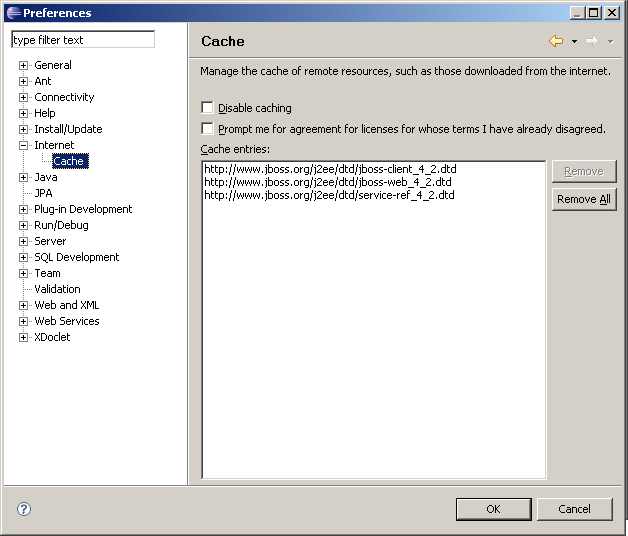Select the Help preferences category
The image size is (628, 536).
coord(45,113)
